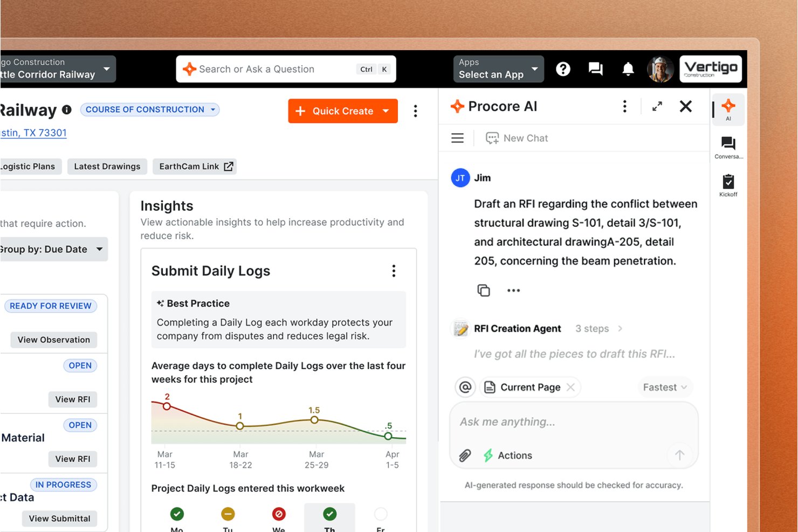The image size is (798, 532).
Task: Open the user profile avatar
Action: point(661,69)
